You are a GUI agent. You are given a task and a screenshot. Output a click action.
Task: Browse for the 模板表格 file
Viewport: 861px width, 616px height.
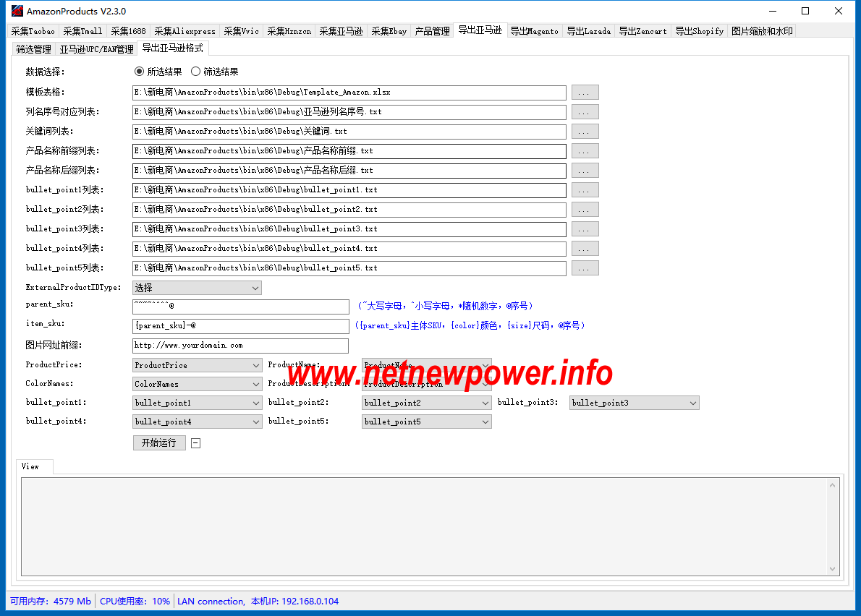[x=585, y=92]
